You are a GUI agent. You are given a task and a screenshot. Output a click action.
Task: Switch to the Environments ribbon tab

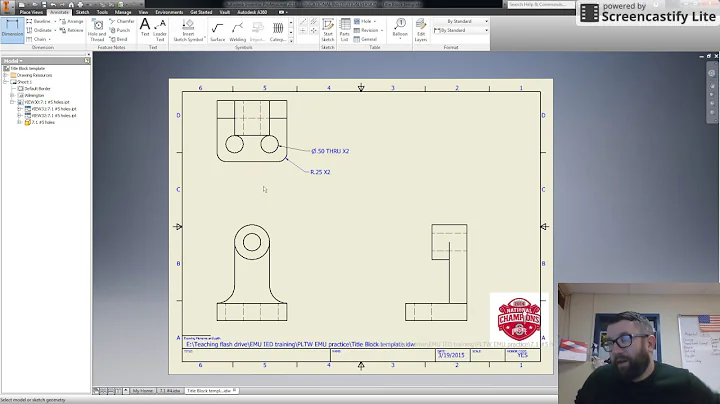pyautogui.click(x=169, y=12)
